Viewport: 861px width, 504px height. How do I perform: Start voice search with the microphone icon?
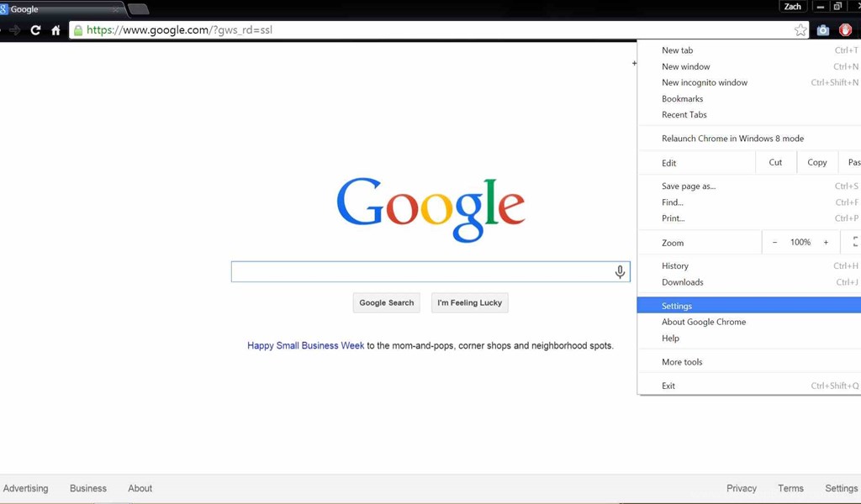[x=620, y=272]
